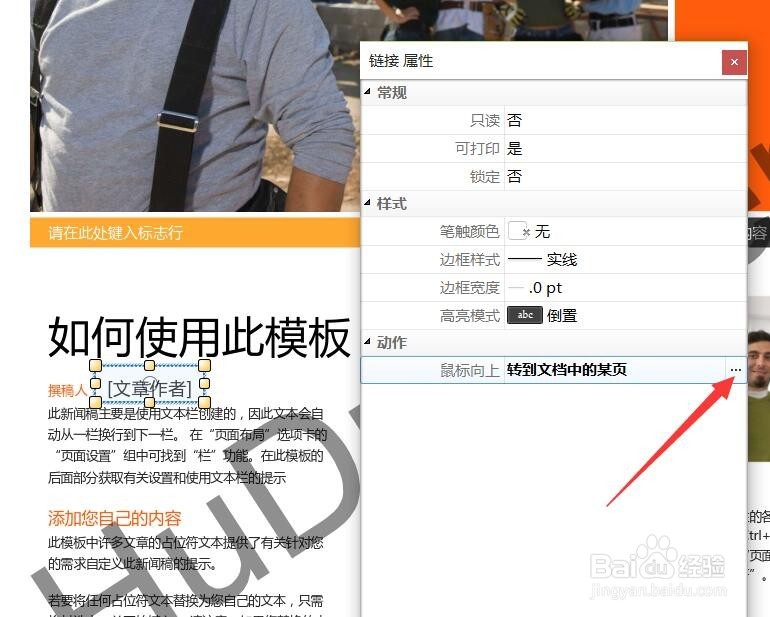Collapse the 样式 section
This screenshot has width=770, height=617.
coord(367,202)
